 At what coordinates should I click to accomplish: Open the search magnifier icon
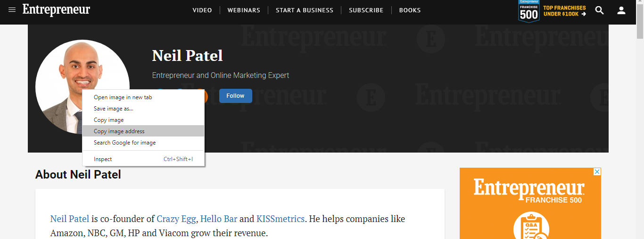coord(600,10)
